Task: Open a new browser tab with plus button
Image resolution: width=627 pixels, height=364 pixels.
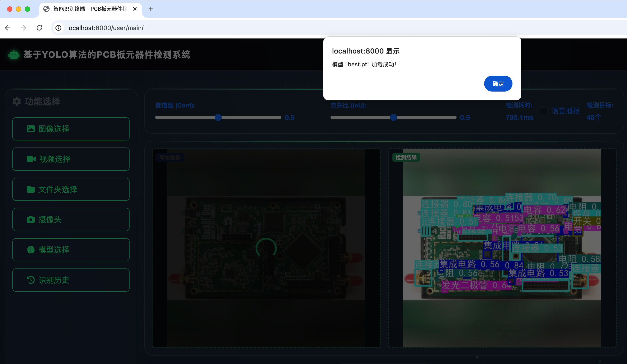Action: click(151, 9)
